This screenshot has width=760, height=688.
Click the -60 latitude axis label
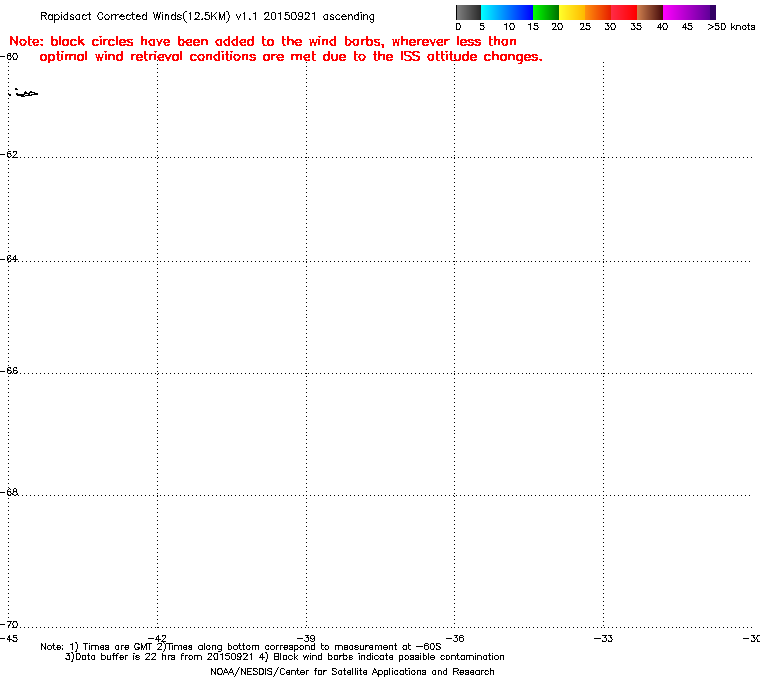(x=9, y=56)
